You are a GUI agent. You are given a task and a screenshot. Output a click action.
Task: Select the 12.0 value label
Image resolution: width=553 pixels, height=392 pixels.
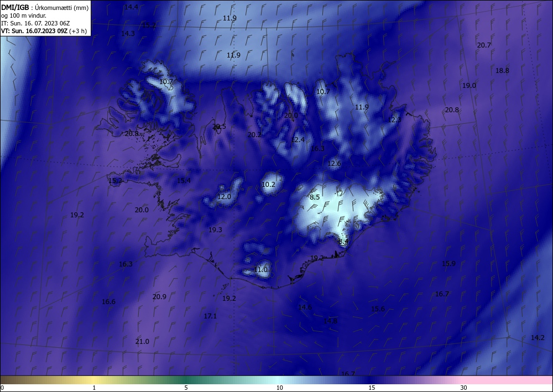click(224, 197)
